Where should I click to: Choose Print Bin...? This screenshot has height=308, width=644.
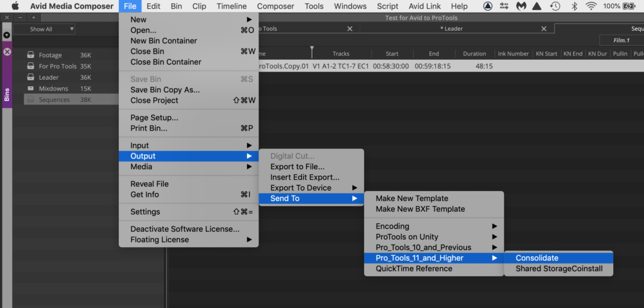pos(189,128)
